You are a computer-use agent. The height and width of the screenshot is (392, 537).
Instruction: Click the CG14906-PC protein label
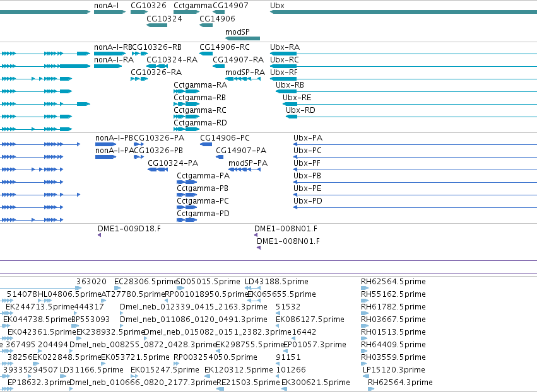tap(225, 138)
